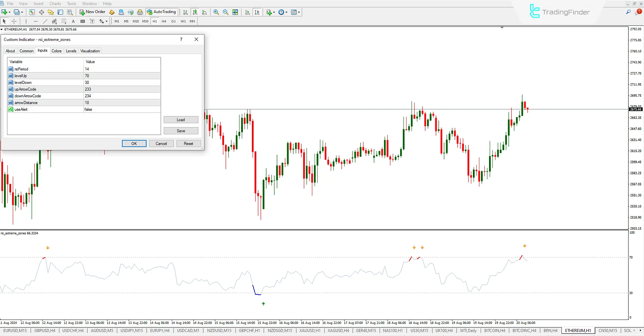Viewport: 644px width, 336px height.
Task: Open the Strategy Tester
Action: coord(70,12)
